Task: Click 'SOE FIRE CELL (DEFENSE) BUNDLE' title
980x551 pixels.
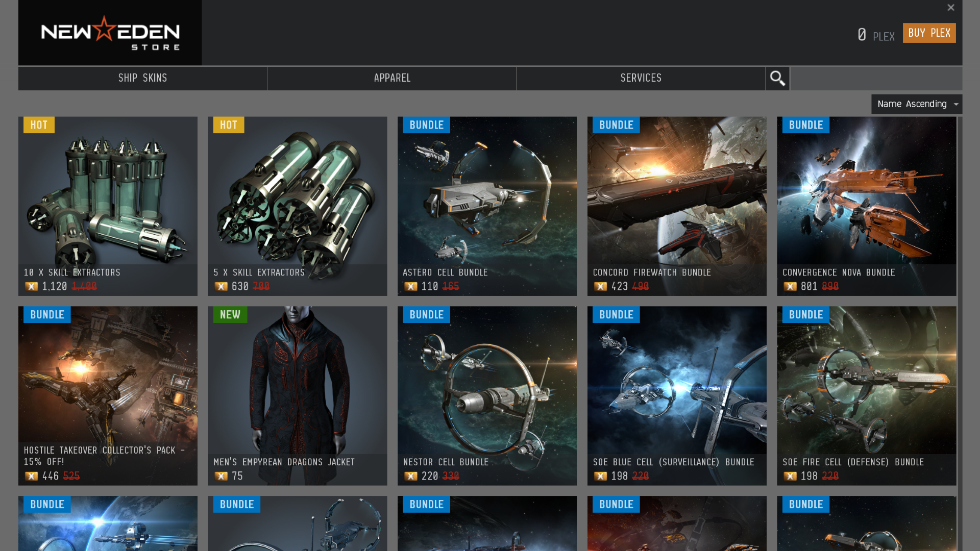Action: pyautogui.click(x=853, y=462)
